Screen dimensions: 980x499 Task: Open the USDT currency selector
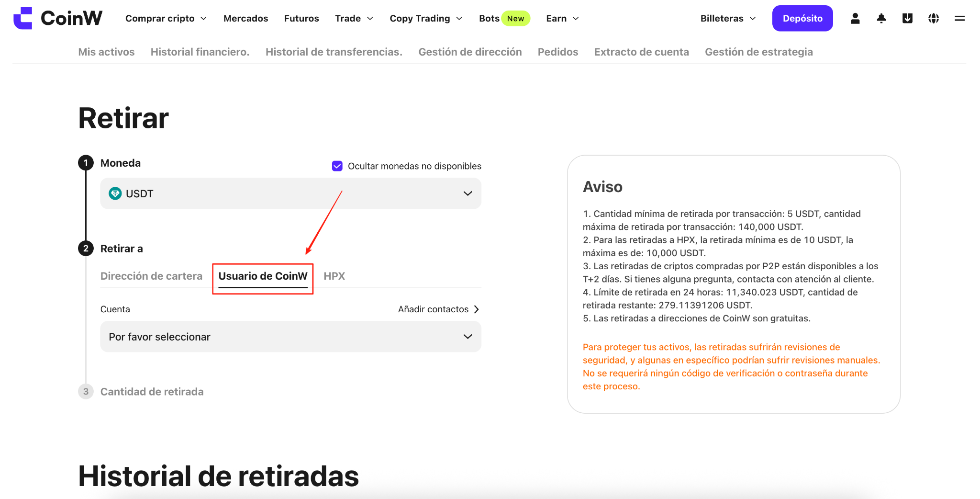pyautogui.click(x=291, y=193)
